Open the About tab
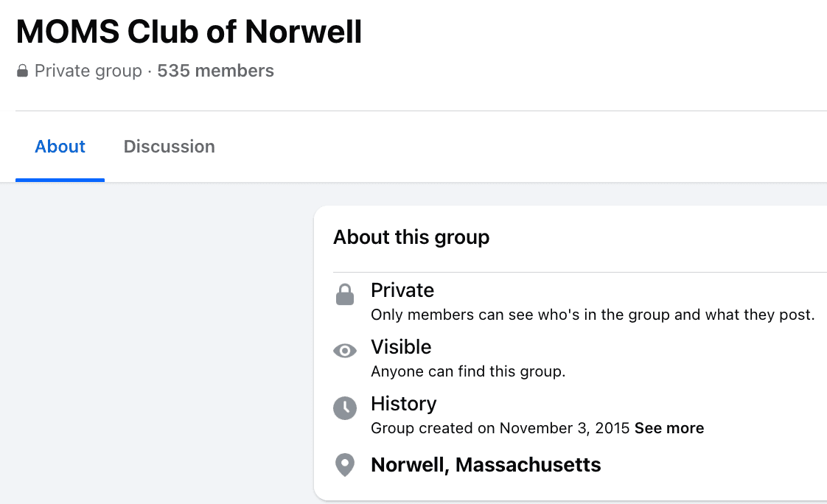Viewport: 827px width, 504px height. pos(60,147)
